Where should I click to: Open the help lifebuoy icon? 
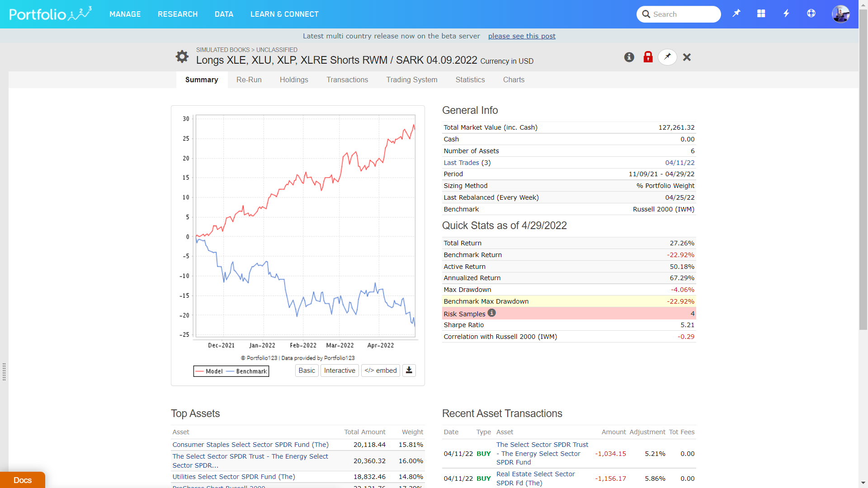pos(811,14)
